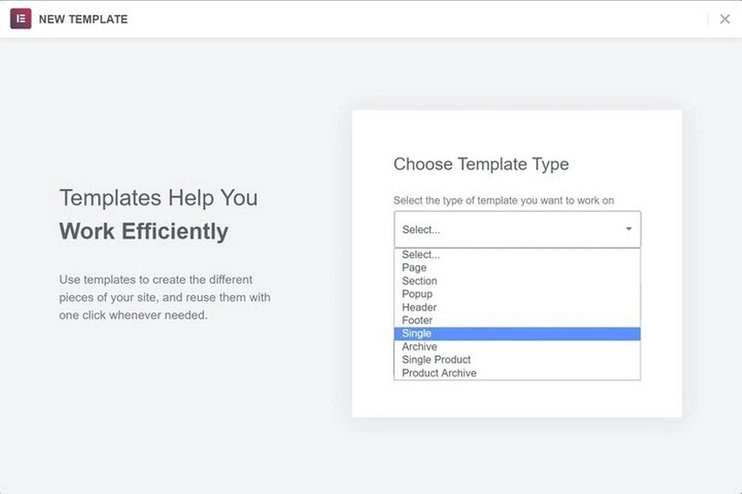Pick the Product Archive option
The width and height of the screenshot is (742, 494).
[x=439, y=373]
